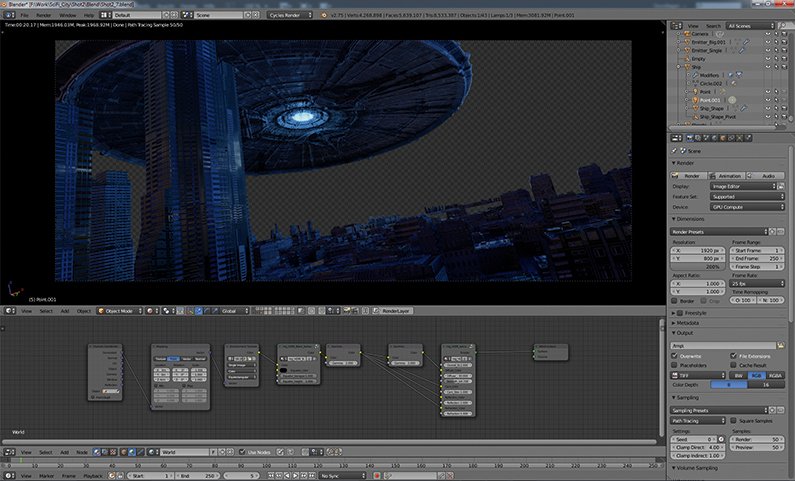Click the resolution percentage 200% slider
The image size is (795, 481).
tap(698, 267)
